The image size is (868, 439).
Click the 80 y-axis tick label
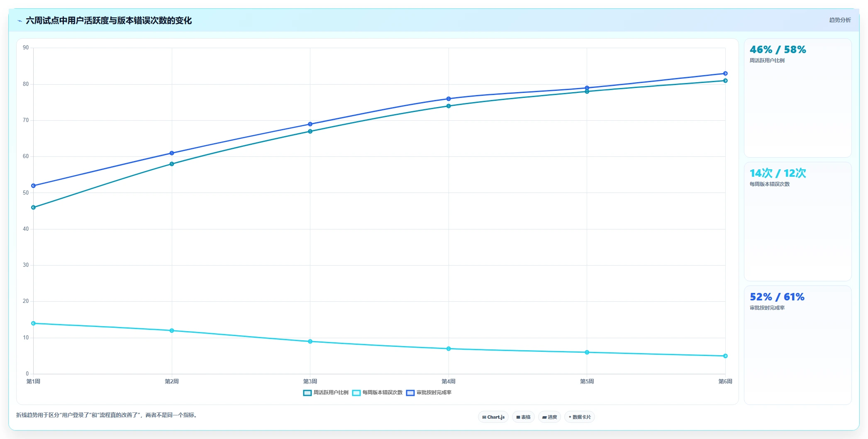point(26,84)
